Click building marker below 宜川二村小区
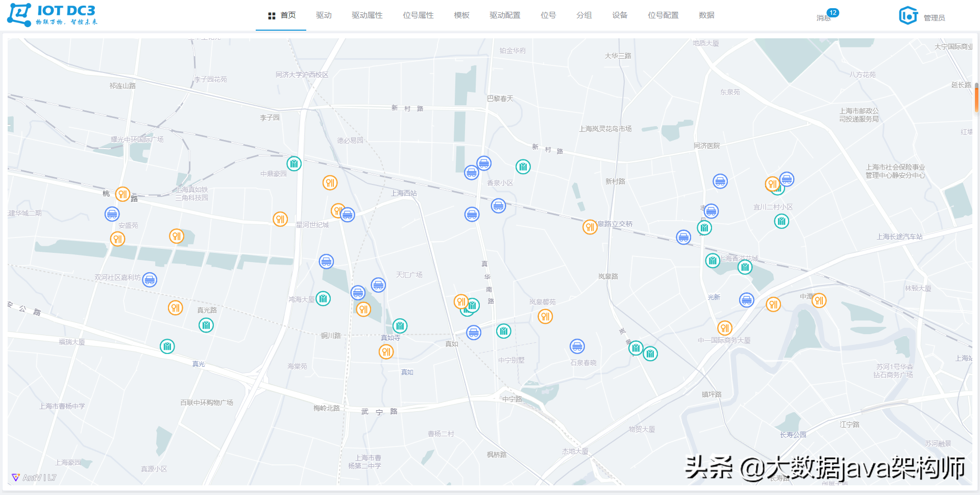This screenshot has width=980, height=495. tap(781, 221)
